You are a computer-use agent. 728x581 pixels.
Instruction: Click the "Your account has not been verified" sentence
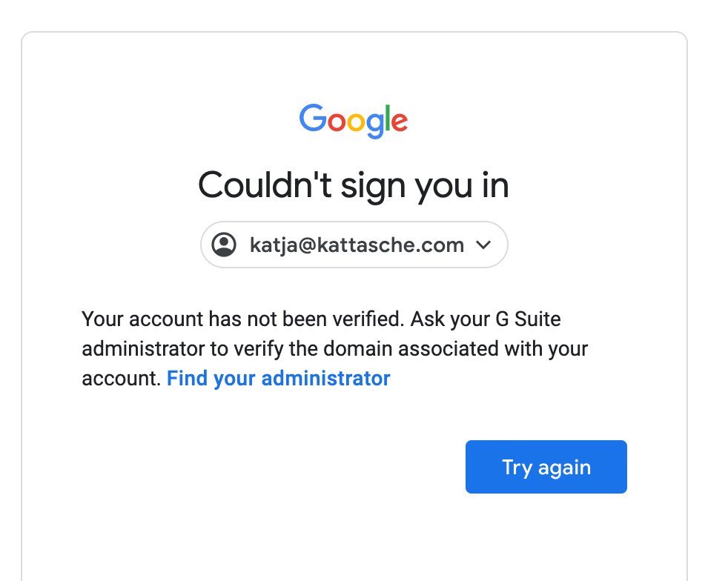(242, 319)
